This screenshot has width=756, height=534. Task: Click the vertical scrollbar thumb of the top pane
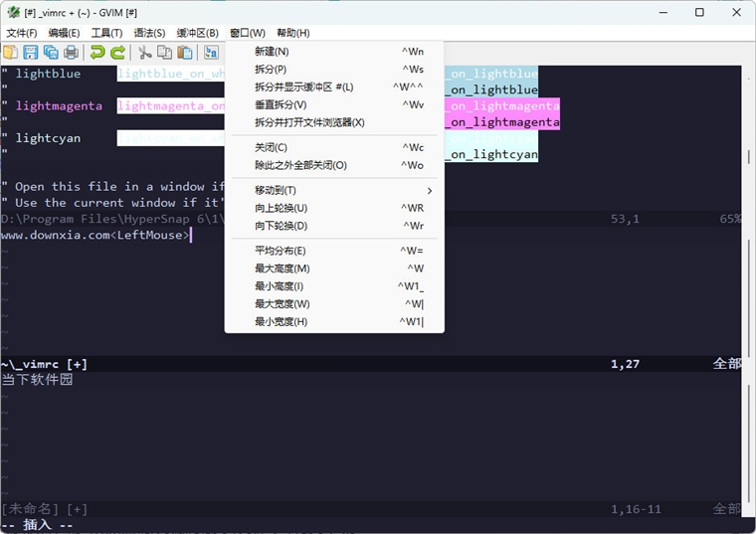click(x=748, y=157)
